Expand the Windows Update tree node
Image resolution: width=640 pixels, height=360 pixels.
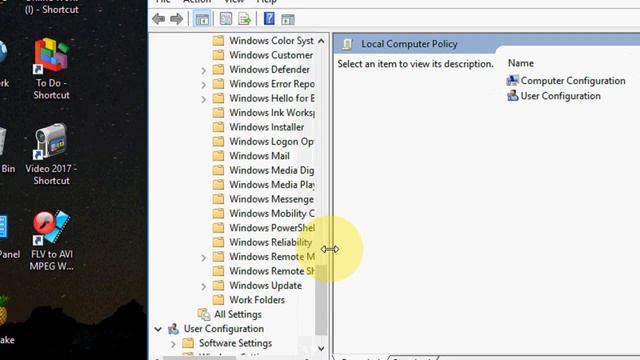(203, 286)
